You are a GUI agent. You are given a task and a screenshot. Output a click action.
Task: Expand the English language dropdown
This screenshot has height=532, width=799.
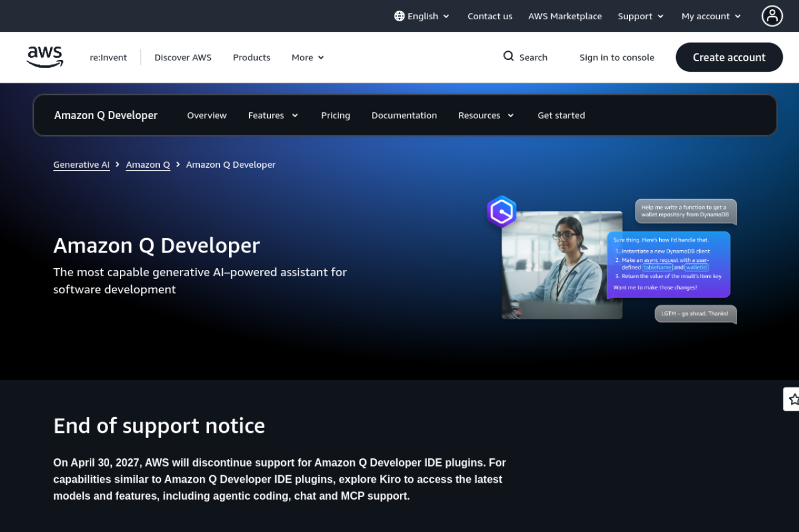pyautogui.click(x=422, y=16)
